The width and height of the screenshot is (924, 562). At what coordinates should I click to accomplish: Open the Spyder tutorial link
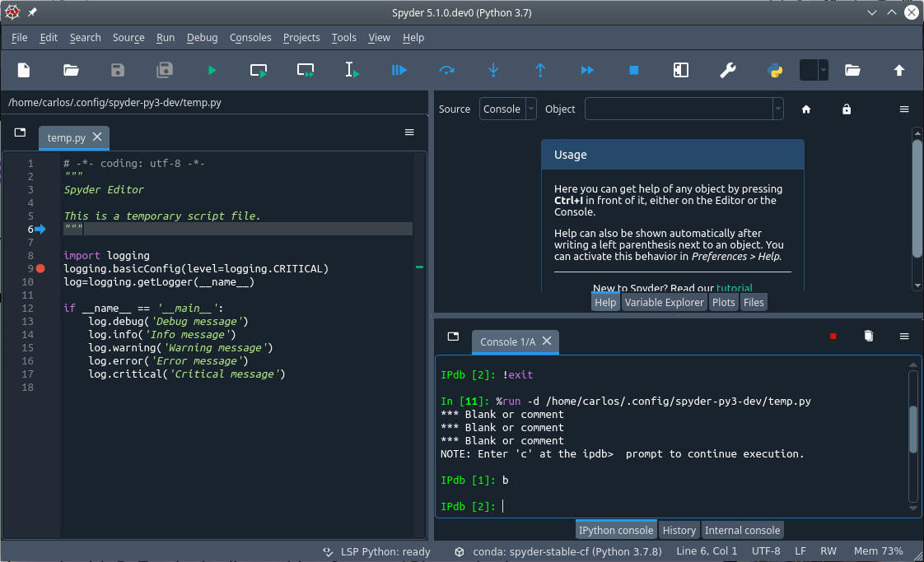735,288
